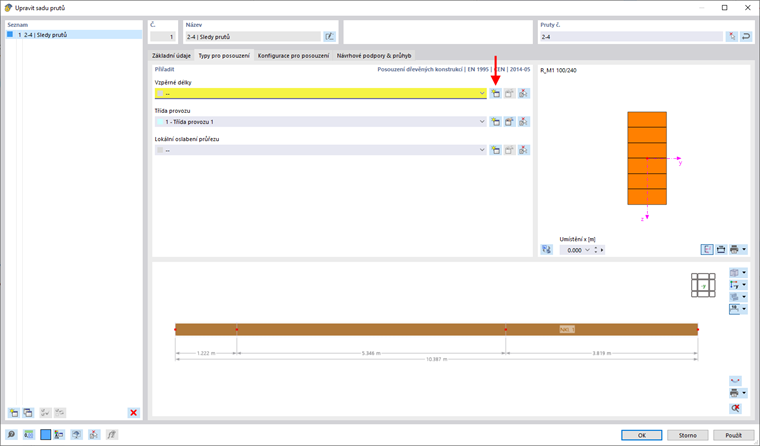This screenshot has width=760, height=446.
Task: Click the navigation cube -y face
Action: pyautogui.click(x=703, y=286)
